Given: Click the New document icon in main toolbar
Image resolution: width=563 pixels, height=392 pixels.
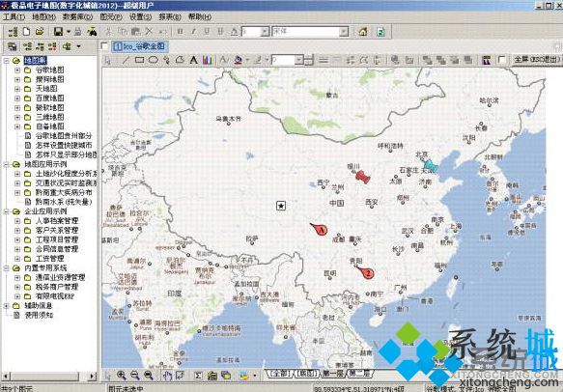Looking at the screenshot, I should [x=26, y=32].
